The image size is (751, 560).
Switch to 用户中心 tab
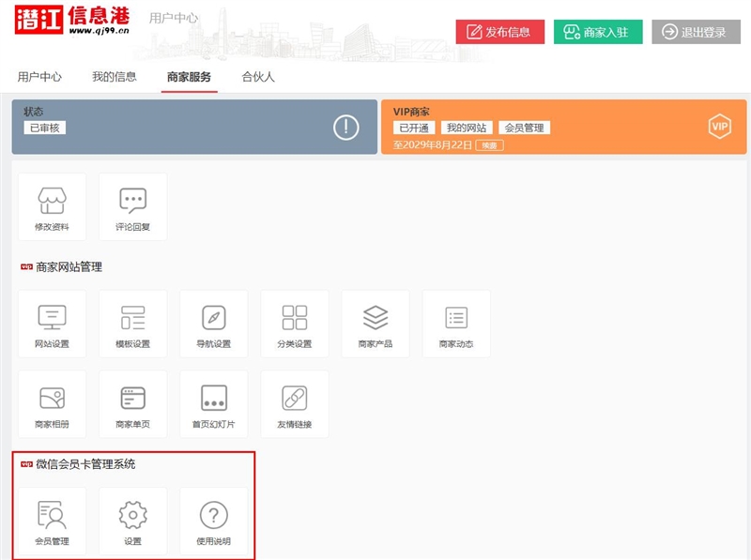point(39,77)
